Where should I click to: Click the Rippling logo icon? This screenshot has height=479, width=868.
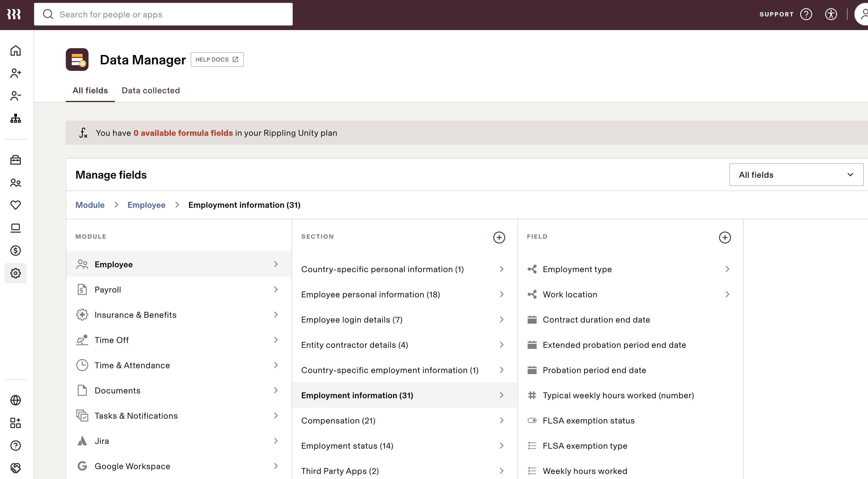coord(14,14)
